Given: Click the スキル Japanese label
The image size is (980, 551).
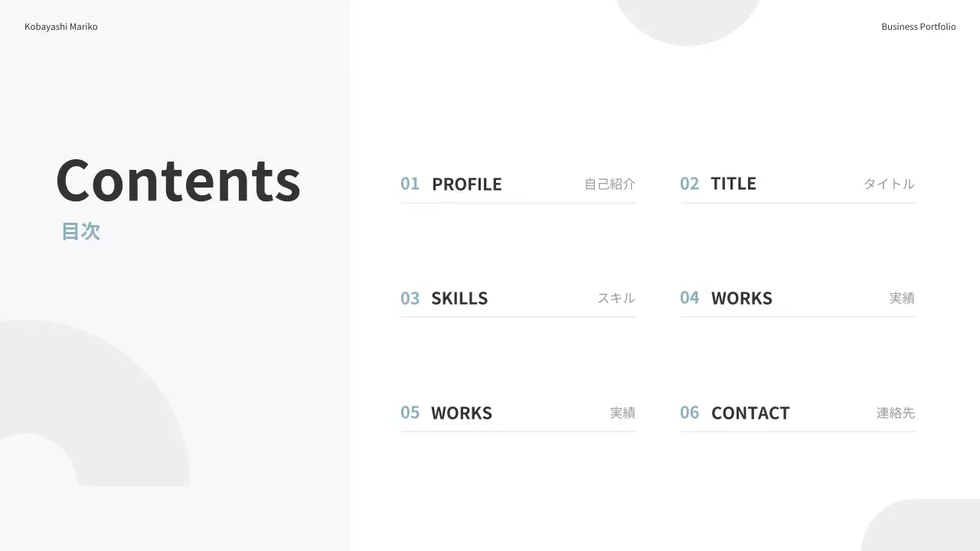Looking at the screenshot, I should [x=616, y=298].
